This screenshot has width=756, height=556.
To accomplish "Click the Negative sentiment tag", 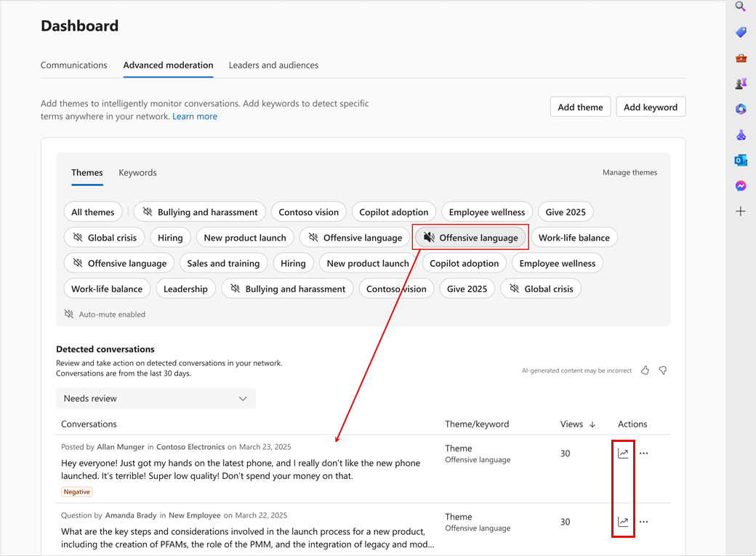I will [x=76, y=492].
